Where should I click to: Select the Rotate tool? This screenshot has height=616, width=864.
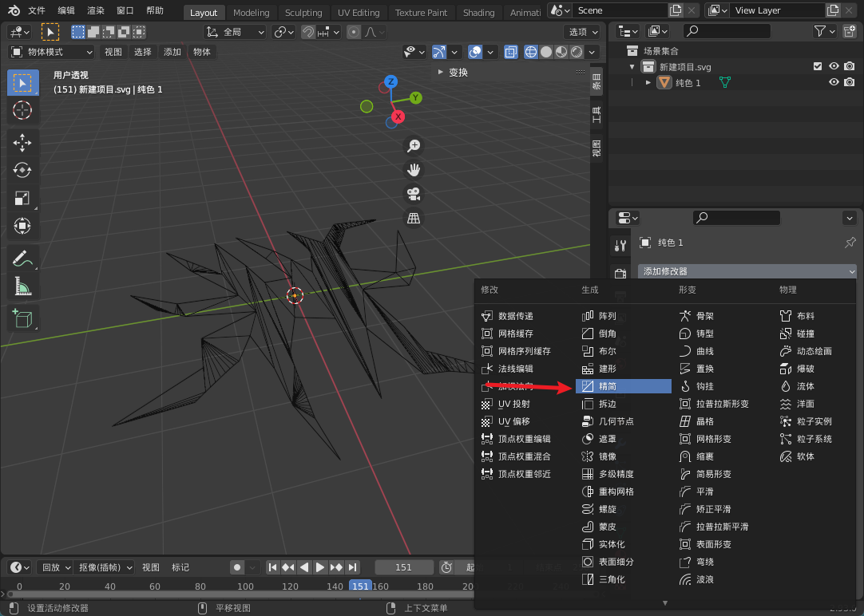pos(22,170)
